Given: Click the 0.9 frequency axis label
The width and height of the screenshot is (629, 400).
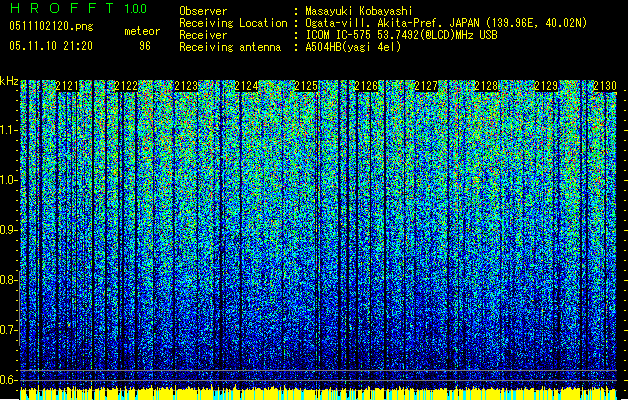Looking at the screenshot, I should [8, 230].
